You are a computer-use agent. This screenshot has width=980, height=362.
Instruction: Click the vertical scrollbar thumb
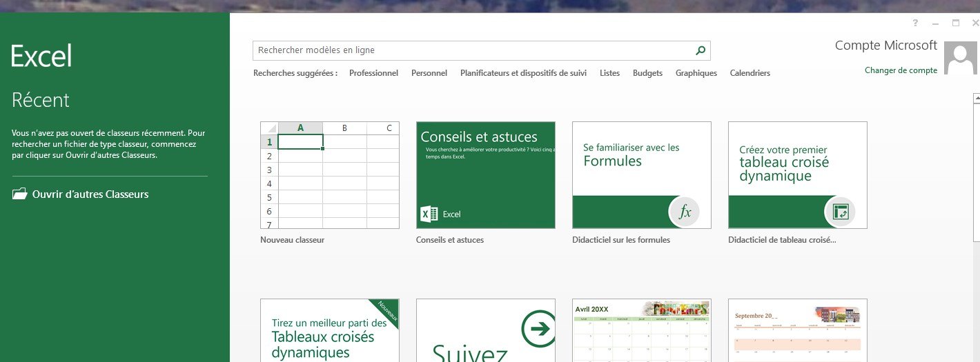click(976, 172)
